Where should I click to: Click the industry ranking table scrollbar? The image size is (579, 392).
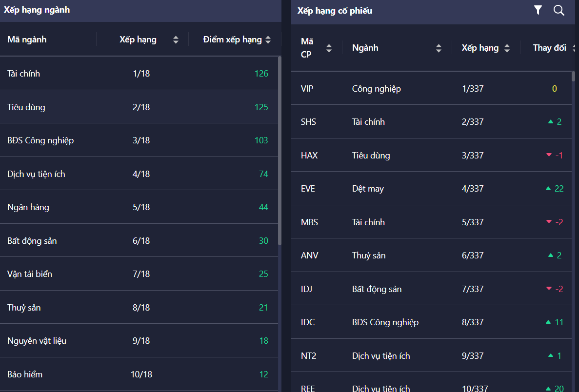pyautogui.click(x=280, y=151)
